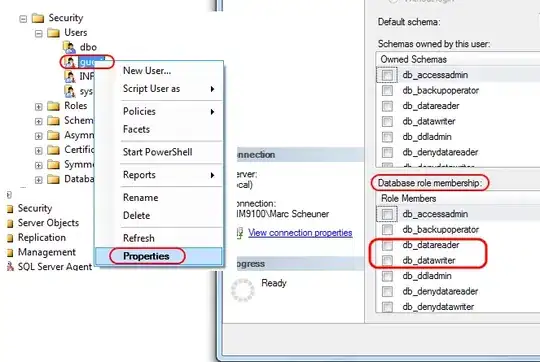Select Start PowerShell menu entry
Viewport: 540px width, 362px height.
158,152
